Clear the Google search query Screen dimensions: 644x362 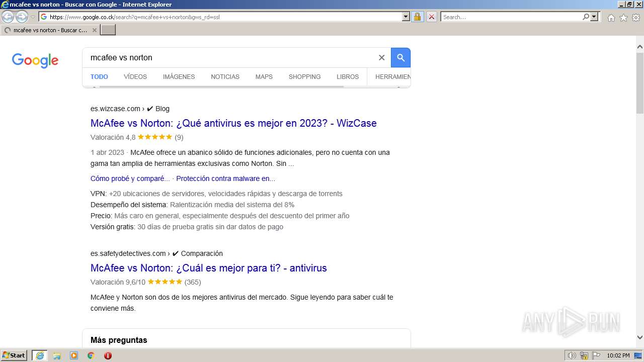[381, 58]
